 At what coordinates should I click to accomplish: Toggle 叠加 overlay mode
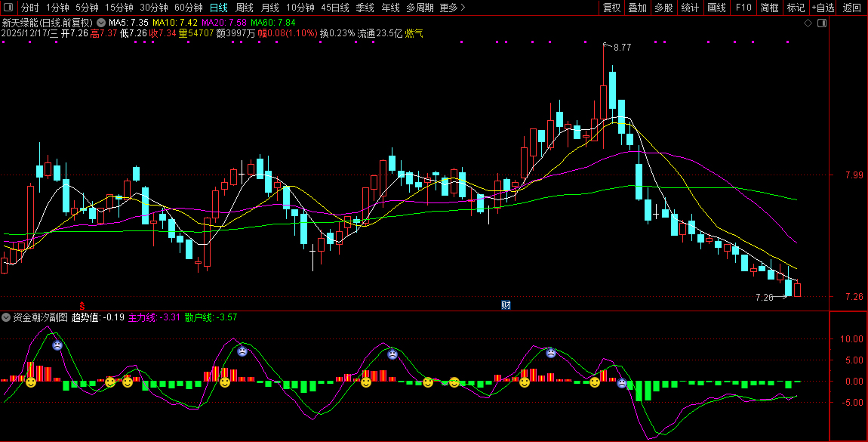(x=637, y=8)
